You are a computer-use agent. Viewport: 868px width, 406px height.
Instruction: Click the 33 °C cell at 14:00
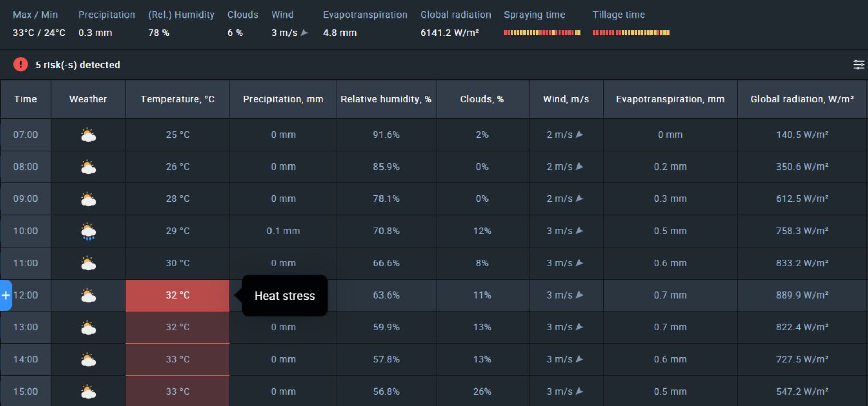(x=178, y=360)
